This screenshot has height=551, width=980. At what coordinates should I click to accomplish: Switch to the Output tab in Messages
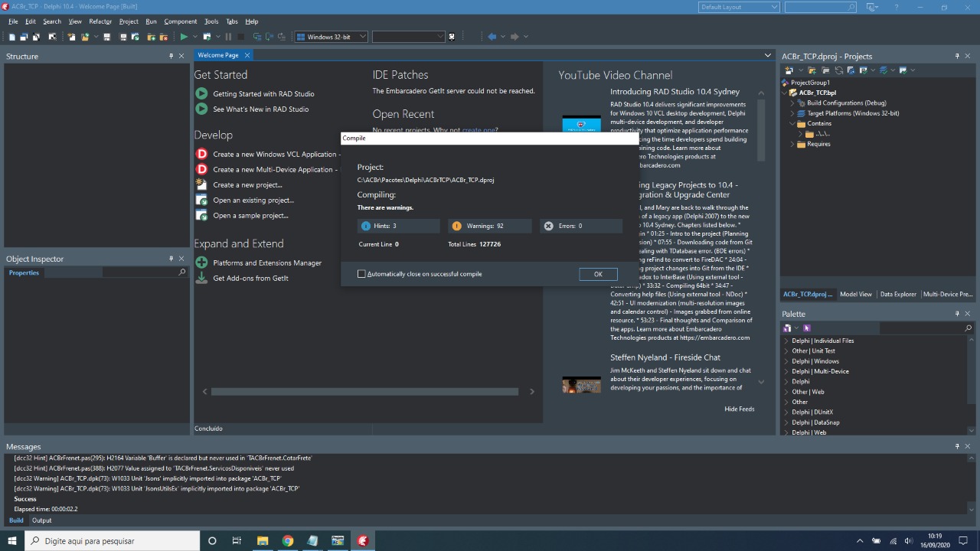(x=42, y=520)
